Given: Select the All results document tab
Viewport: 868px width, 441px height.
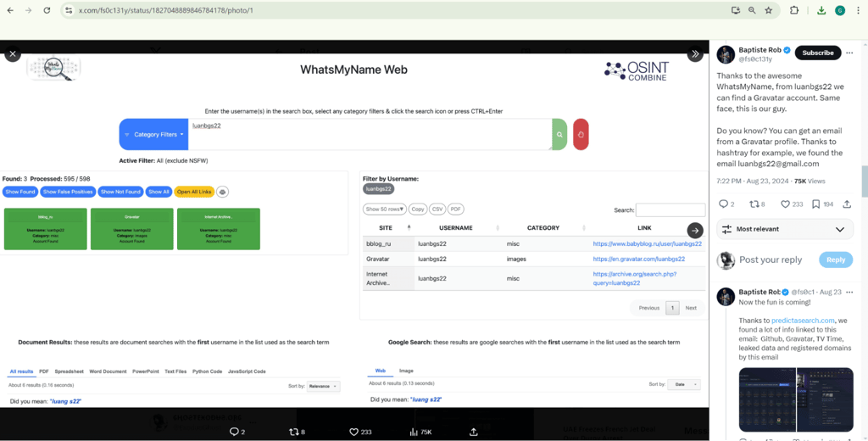Looking at the screenshot, I should 21,371.
